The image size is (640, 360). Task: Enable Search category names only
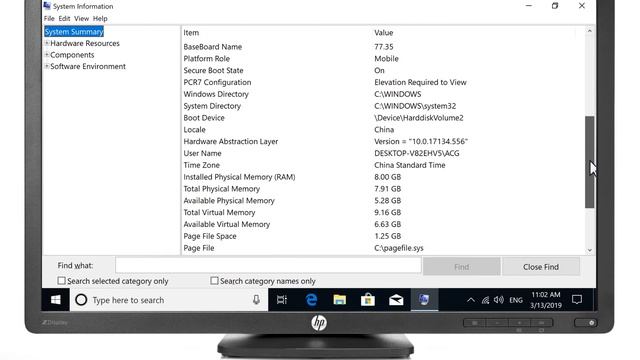pos(214,281)
